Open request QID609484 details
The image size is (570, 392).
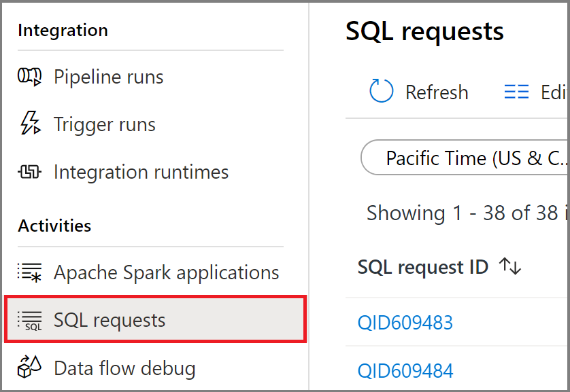405,370
